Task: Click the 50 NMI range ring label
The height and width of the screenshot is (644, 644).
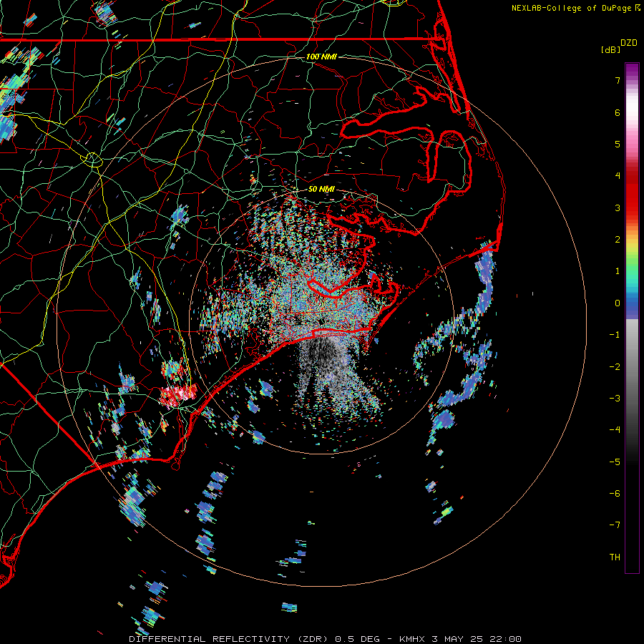Action: click(321, 189)
